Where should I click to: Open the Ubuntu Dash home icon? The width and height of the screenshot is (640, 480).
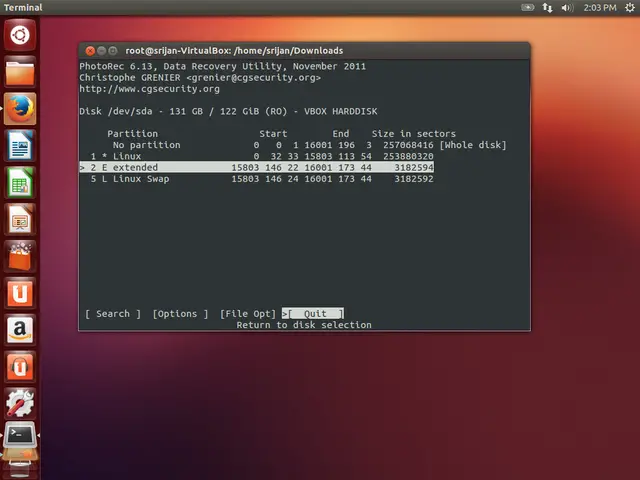coord(20,35)
